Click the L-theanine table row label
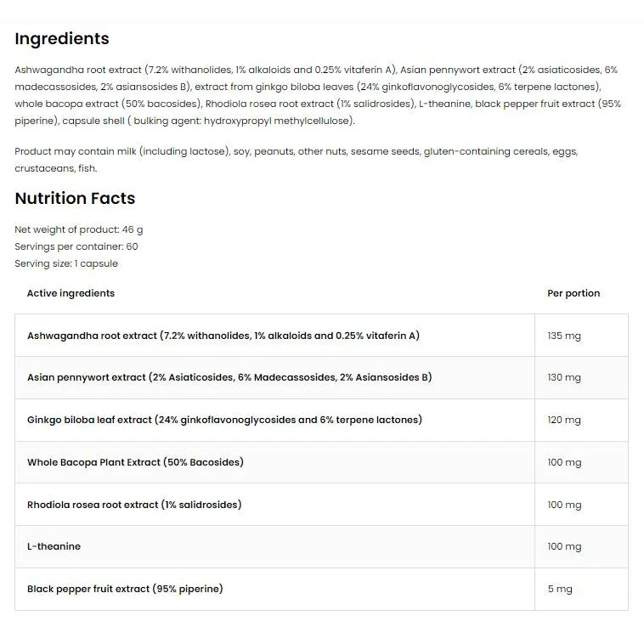This screenshot has height=644, width=644. click(54, 546)
